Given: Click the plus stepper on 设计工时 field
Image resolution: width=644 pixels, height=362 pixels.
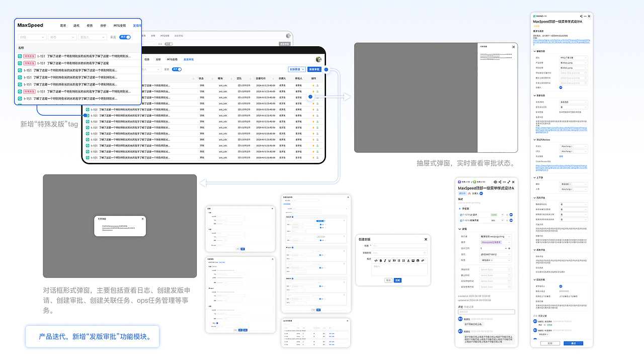Looking at the screenshot, I should point(509,248).
